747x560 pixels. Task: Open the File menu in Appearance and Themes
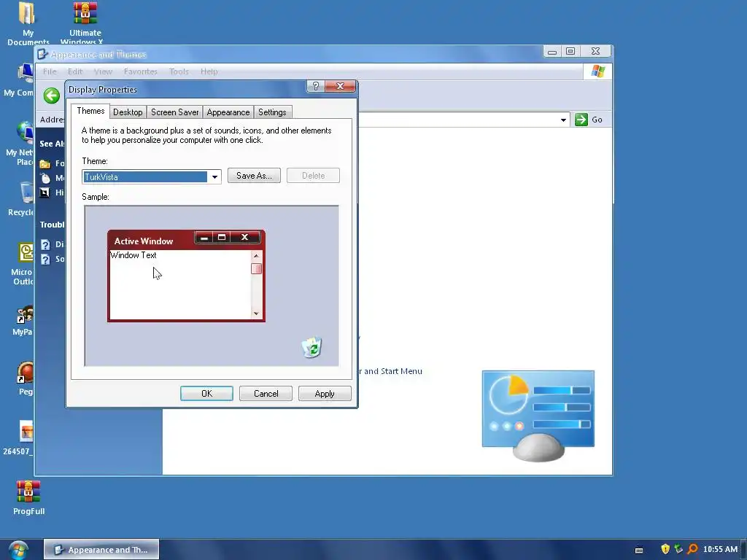(50, 71)
